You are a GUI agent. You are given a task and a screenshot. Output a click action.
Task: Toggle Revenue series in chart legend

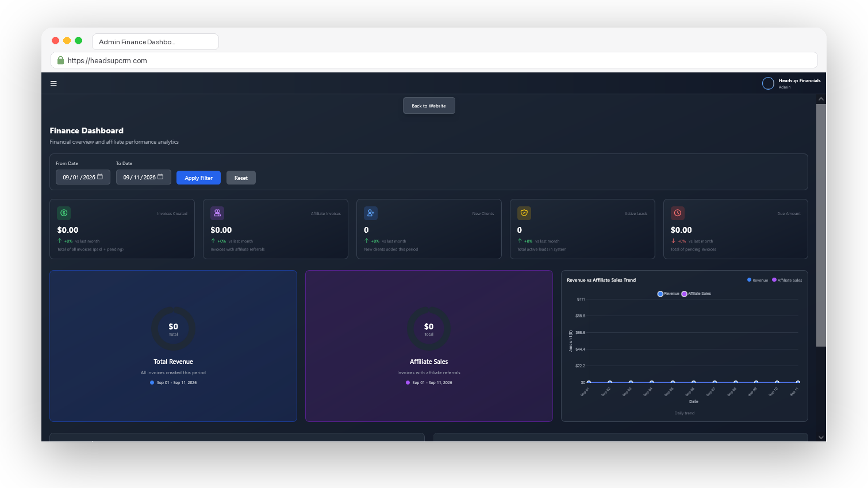pyautogui.click(x=668, y=294)
